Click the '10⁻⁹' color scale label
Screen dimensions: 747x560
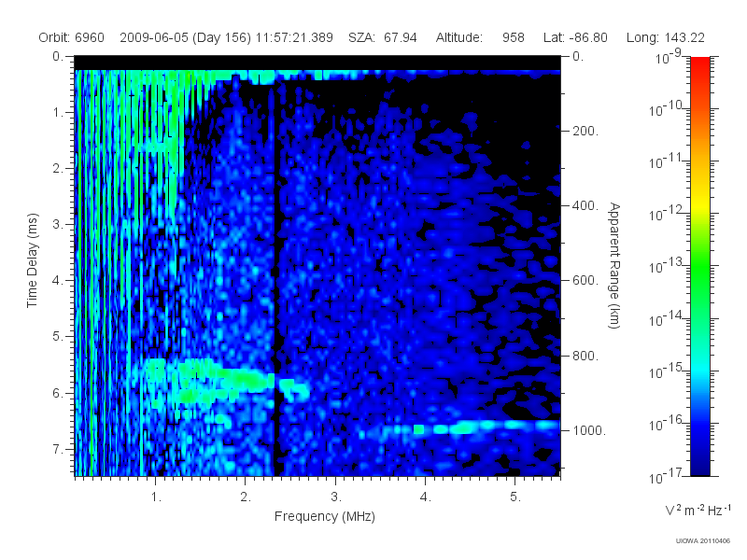tap(669, 57)
